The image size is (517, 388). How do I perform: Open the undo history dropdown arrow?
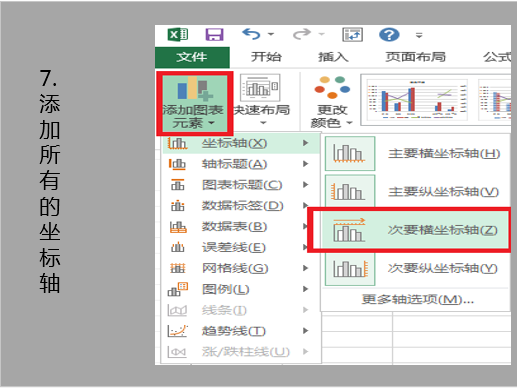(x=271, y=34)
